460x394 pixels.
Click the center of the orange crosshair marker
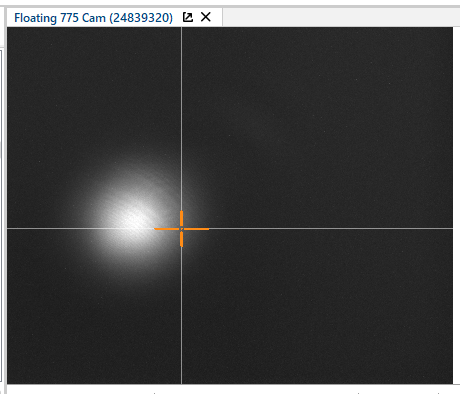coord(181,229)
